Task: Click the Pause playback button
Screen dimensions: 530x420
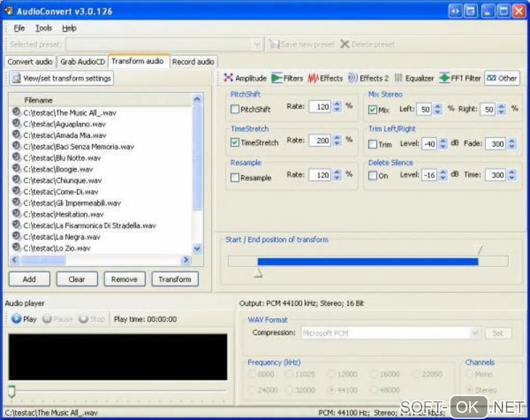Action: pos(58,319)
